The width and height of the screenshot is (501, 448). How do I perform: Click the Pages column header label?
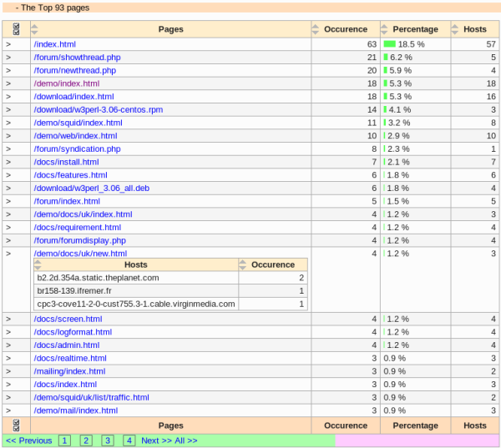pos(170,29)
